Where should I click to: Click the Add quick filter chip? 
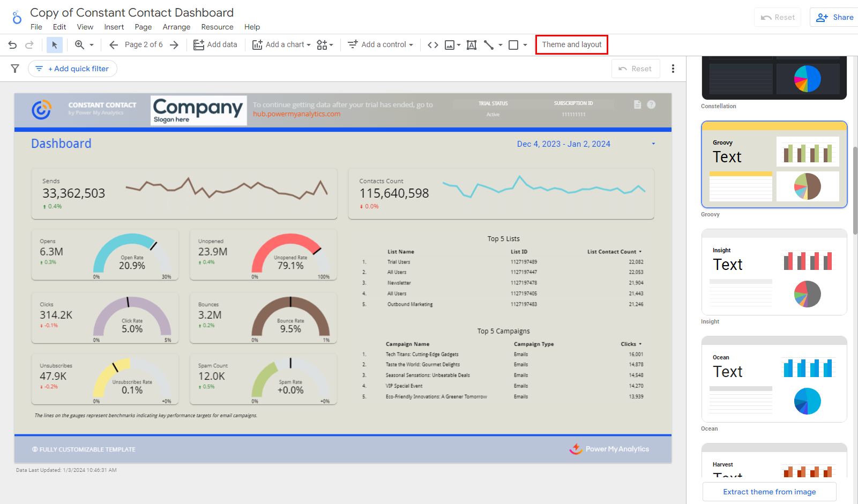coord(73,69)
